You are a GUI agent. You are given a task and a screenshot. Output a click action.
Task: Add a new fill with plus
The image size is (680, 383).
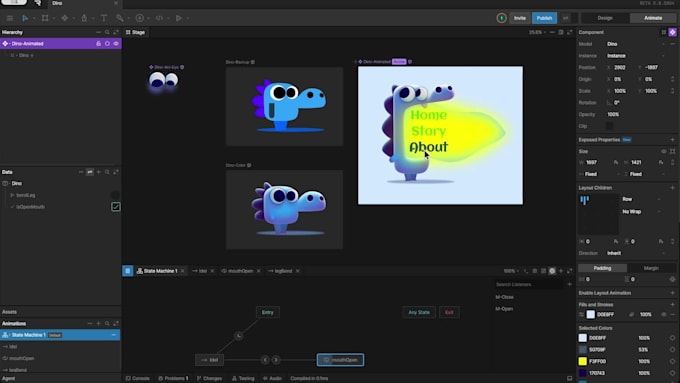[x=672, y=304]
